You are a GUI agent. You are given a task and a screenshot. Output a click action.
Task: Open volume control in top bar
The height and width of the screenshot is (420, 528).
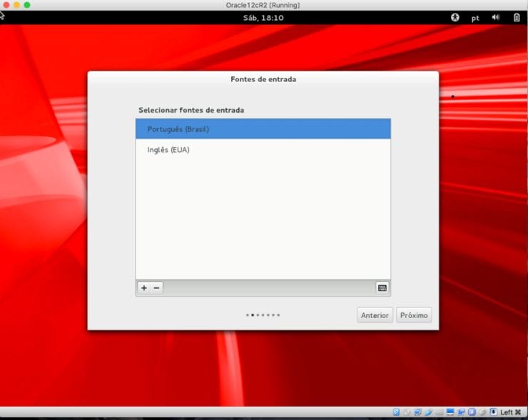pos(496,18)
